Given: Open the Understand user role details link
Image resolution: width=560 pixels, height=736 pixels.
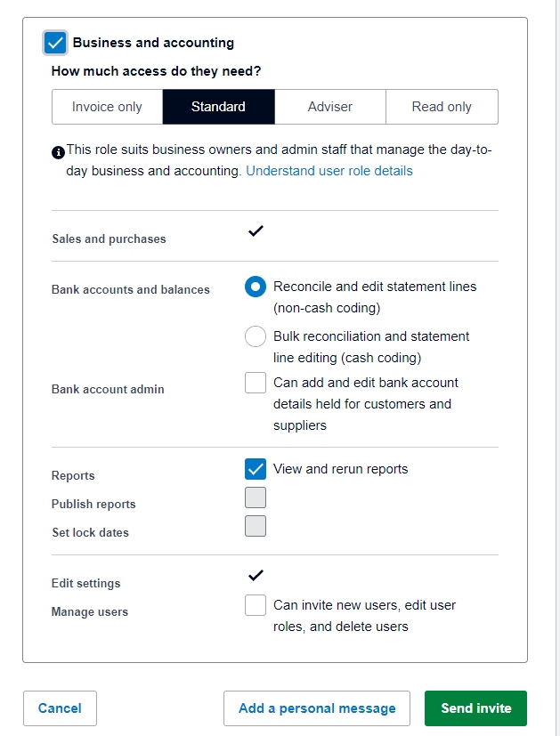Looking at the screenshot, I should 329,171.
